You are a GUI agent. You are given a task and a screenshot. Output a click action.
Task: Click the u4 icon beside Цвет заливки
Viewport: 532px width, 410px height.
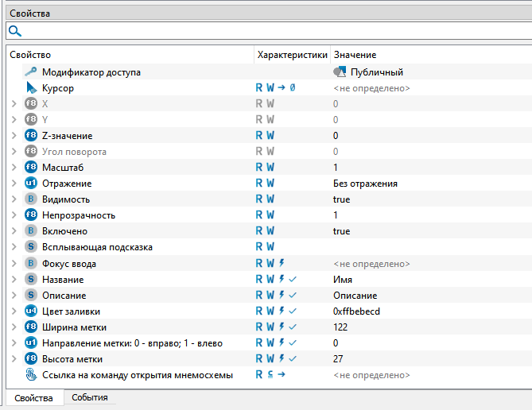coord(31,311)
